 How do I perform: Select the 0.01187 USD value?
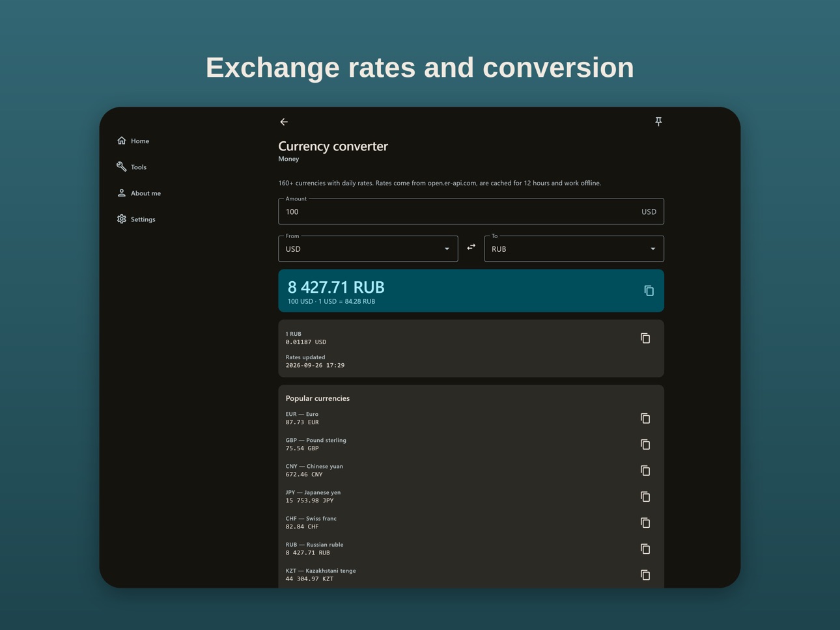click(306, 342)
